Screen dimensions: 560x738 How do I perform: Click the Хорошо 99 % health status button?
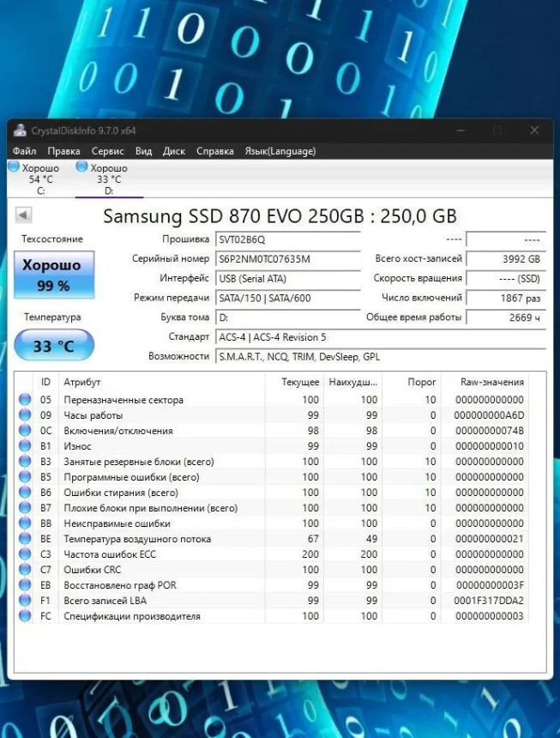tap(54, 275)
